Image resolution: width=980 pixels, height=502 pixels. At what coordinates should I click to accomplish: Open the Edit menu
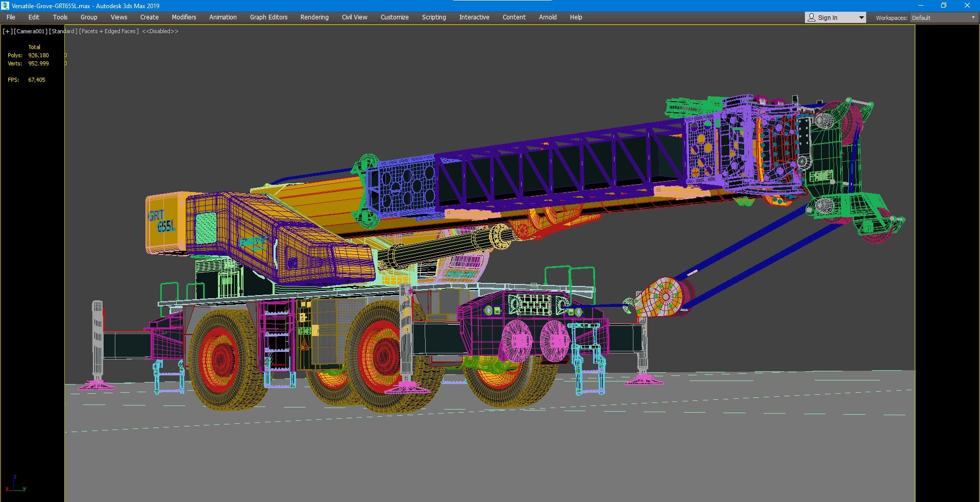click(34, 17)
